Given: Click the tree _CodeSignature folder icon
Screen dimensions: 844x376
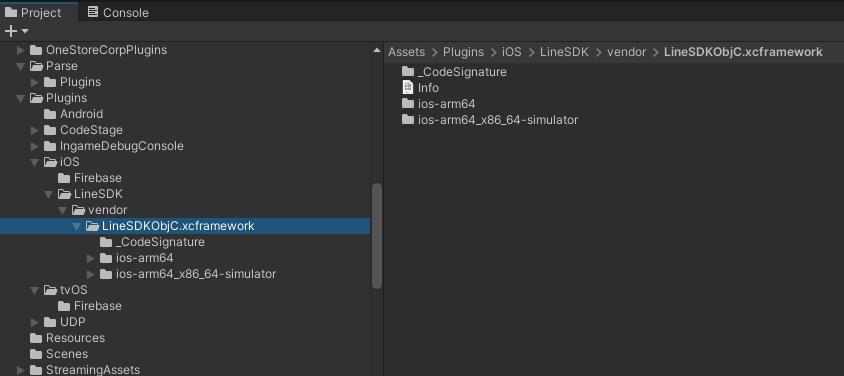Looking at the screenshot, I should click(x=106, y=242).
